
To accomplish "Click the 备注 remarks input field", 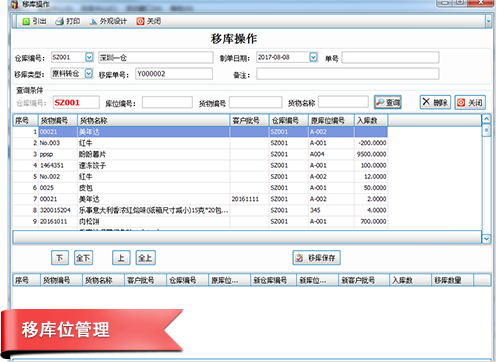I will [x=348, y=74].
